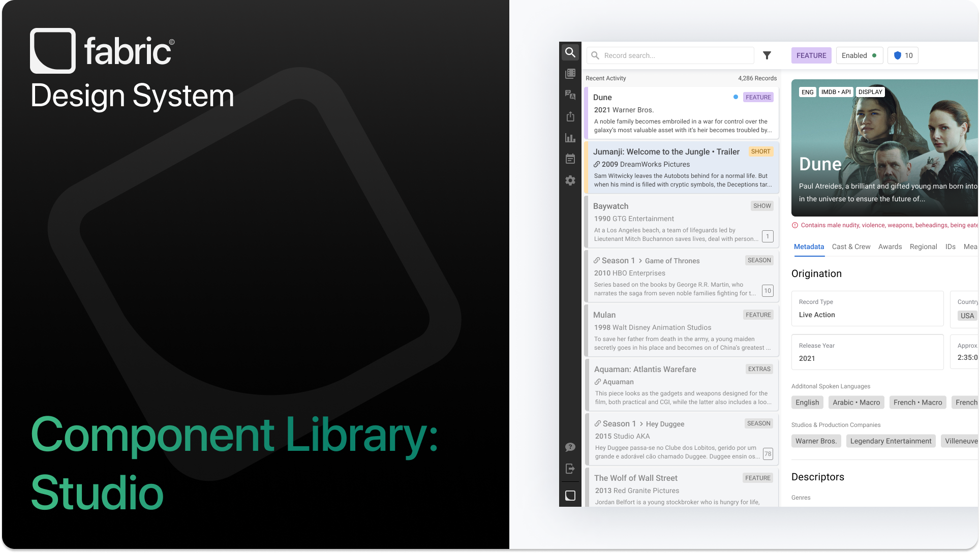Expand Game of Thrones episode count 10
The height and width of the screenshot is (553, 980).
point(768,291)
